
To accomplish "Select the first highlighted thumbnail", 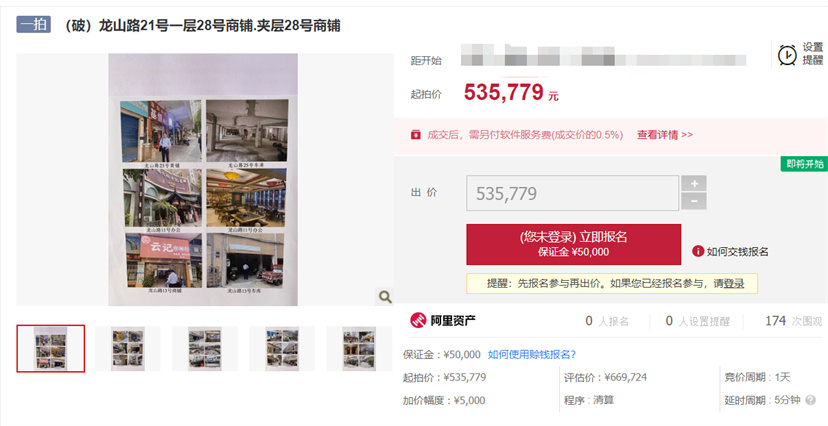I will (x=51, y=348).
